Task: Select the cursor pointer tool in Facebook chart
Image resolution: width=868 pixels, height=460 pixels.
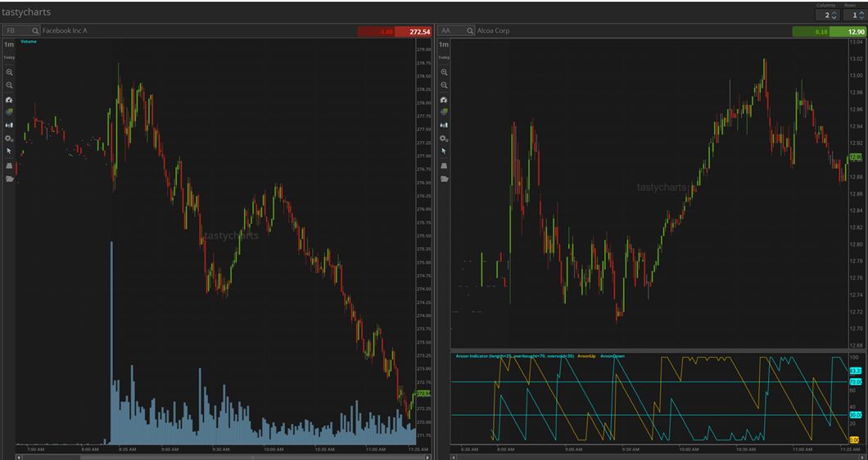Action: pyautogui.click(x=9, y=151)
